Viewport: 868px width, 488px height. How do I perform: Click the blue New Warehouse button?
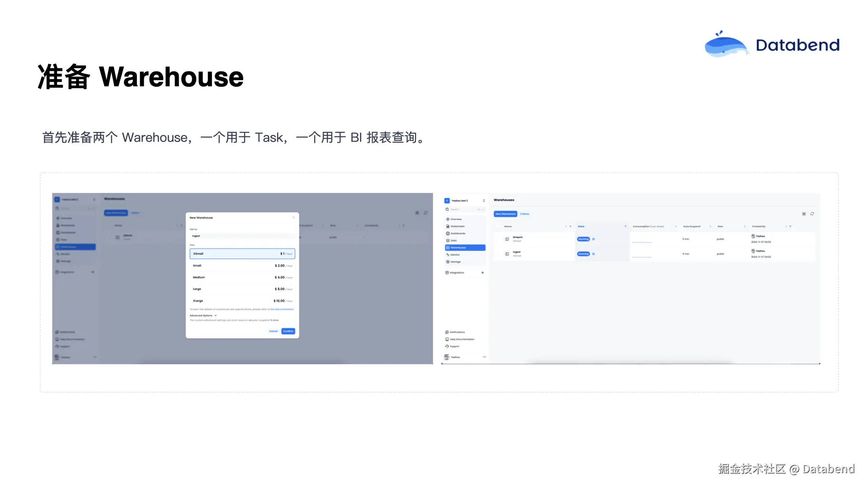pyautogui.click(x=505, y=214)
